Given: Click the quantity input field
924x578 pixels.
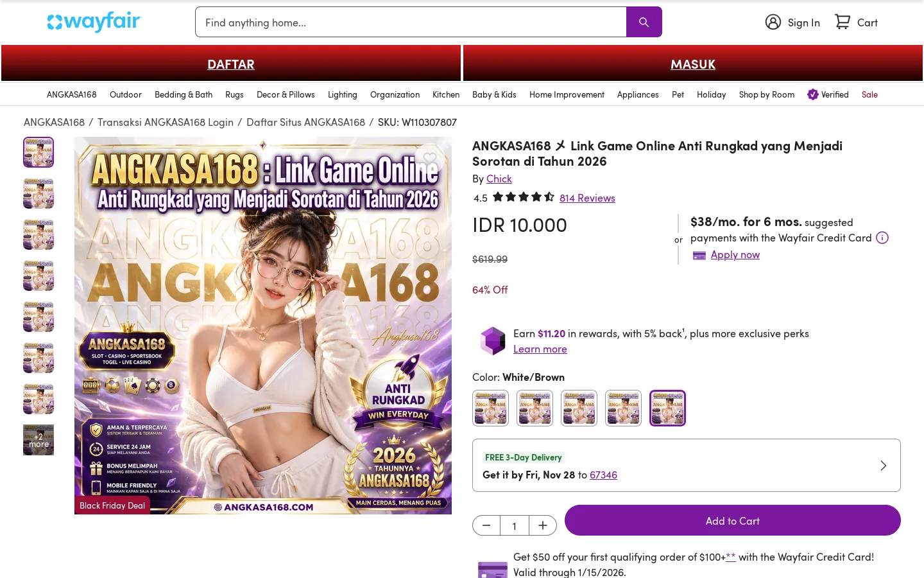Looking at the screenshot, I should tap(515, 525).
